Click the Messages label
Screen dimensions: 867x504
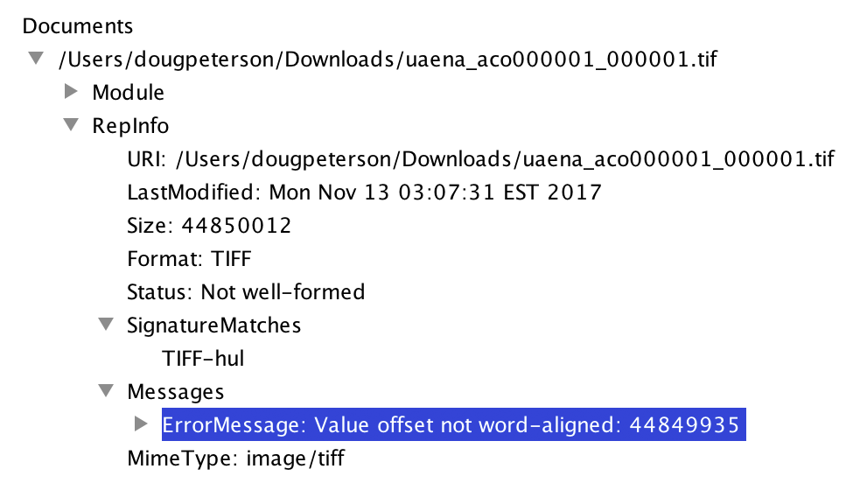click(175, 391)
